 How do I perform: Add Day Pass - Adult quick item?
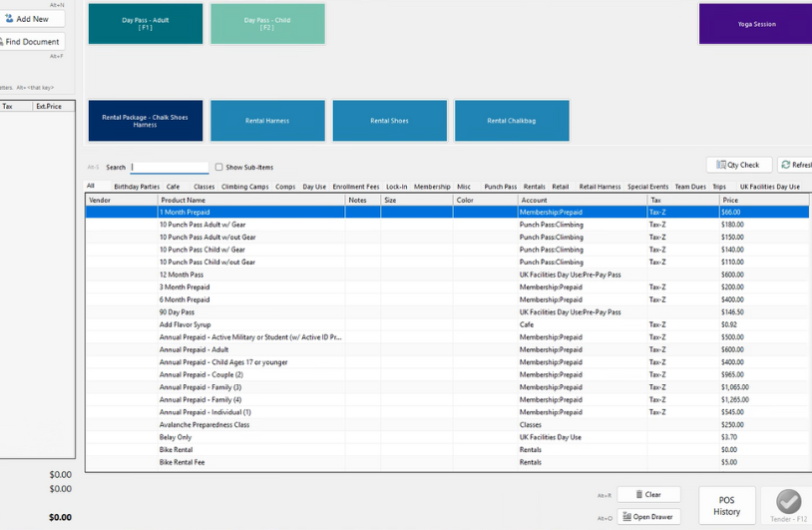[146, 24]
